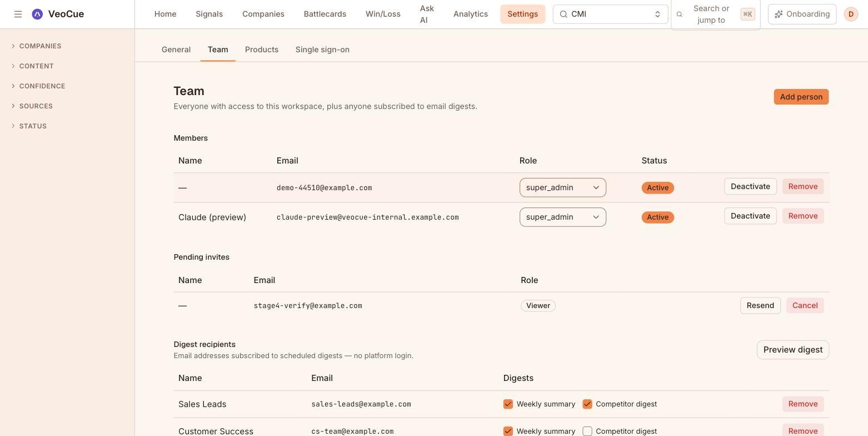The width and height of the screenshot is (868, 436).
Task: Open role dropdown for demo-44510@example.com
Action: point(562,187)
